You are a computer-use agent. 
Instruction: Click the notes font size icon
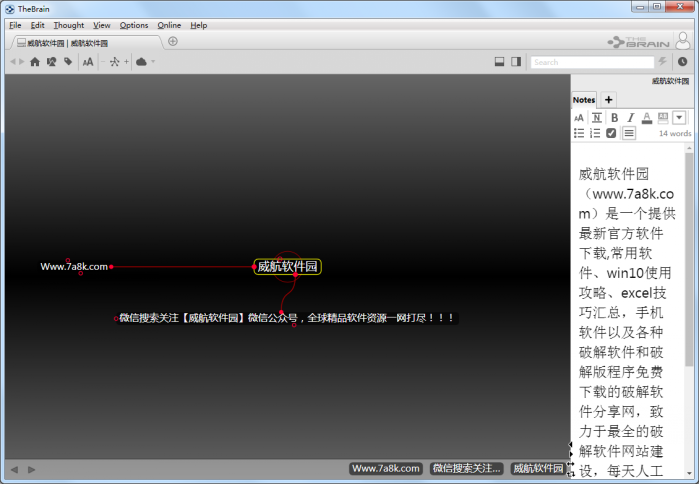[x=579, y=118]
